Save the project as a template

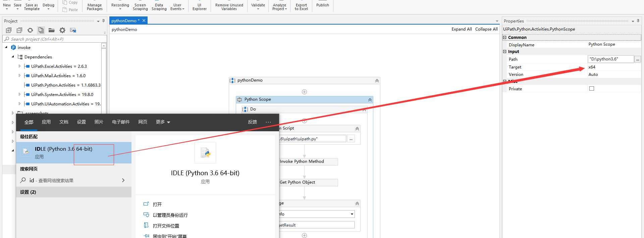click(32, 7)
